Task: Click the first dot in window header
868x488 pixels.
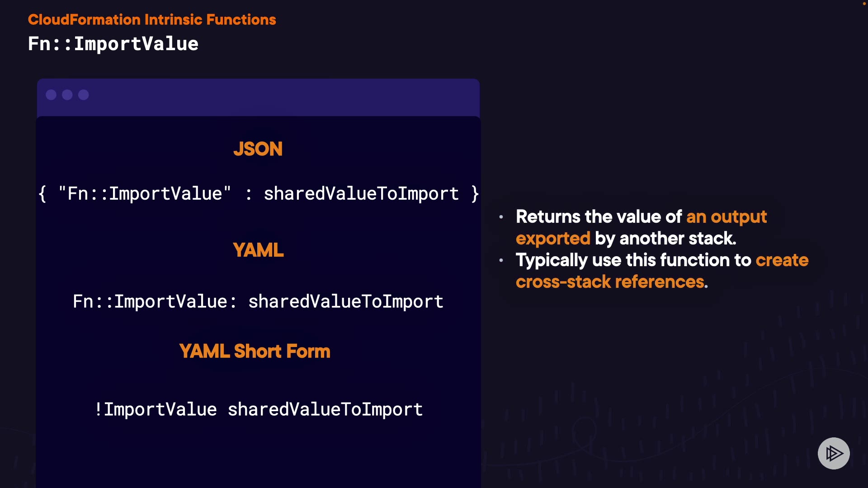Action: click(51, 95)
